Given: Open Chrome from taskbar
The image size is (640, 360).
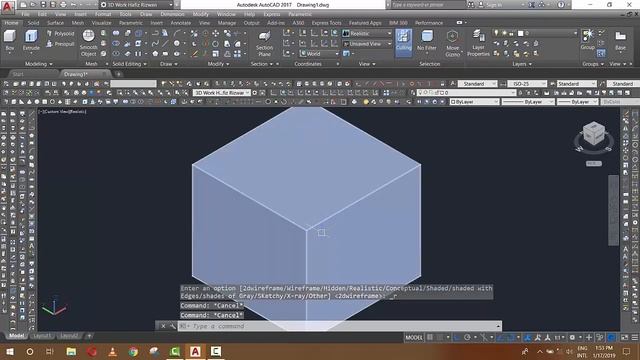Looking at the screenshot, I should (133, 351).
